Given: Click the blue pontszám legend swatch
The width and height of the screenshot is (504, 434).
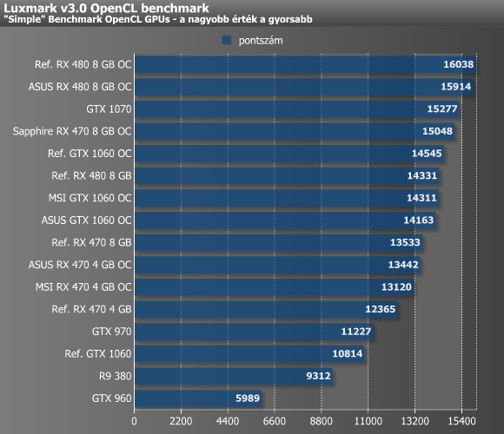Looking at the screenshot, I should coord(226,40).
